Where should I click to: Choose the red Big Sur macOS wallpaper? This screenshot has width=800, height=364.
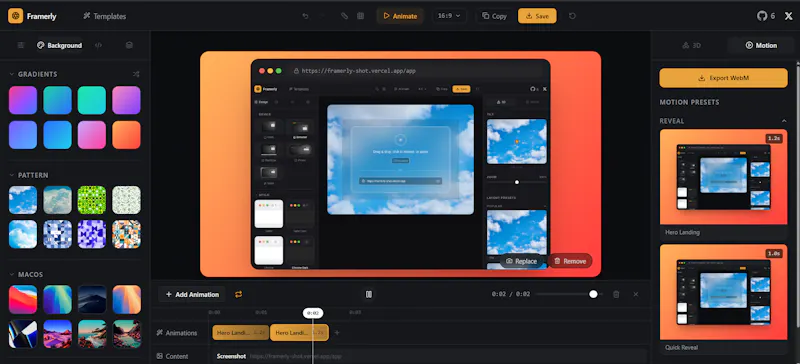tap(23, 299)
